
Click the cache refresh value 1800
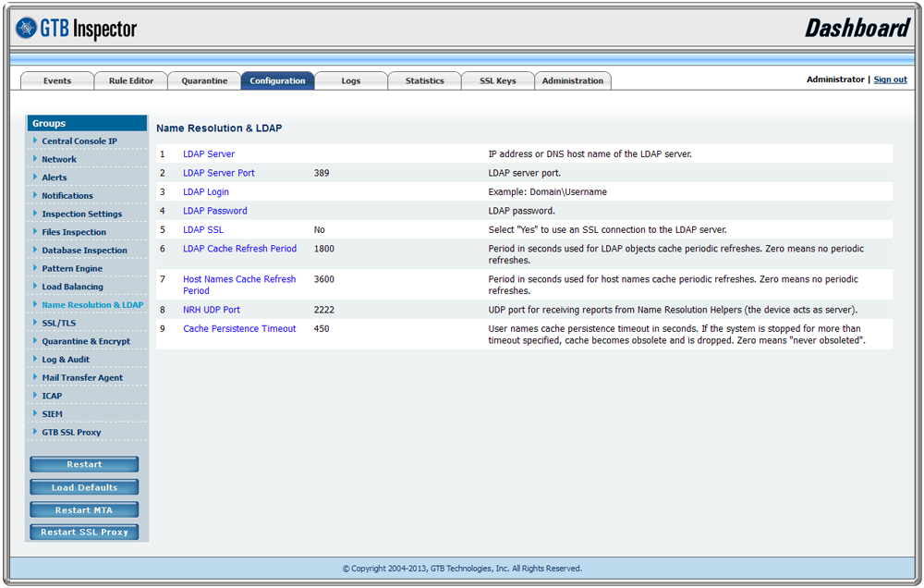pos(324,249)
